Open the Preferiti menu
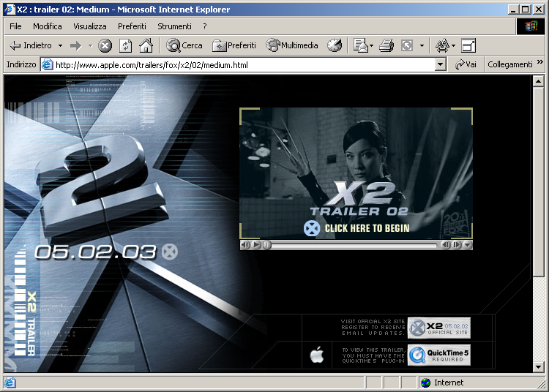 point(132,26)
